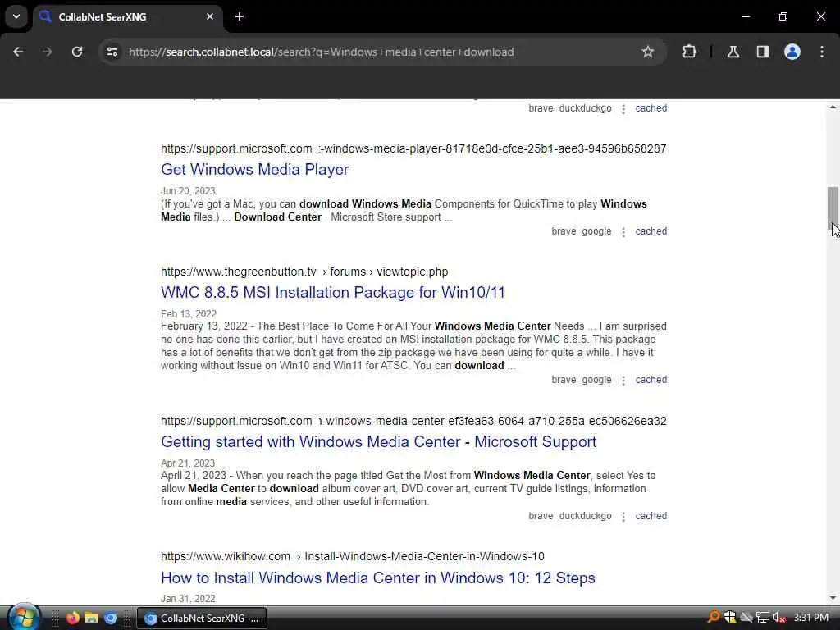Click the muted volume tray icon

point(779,617)
